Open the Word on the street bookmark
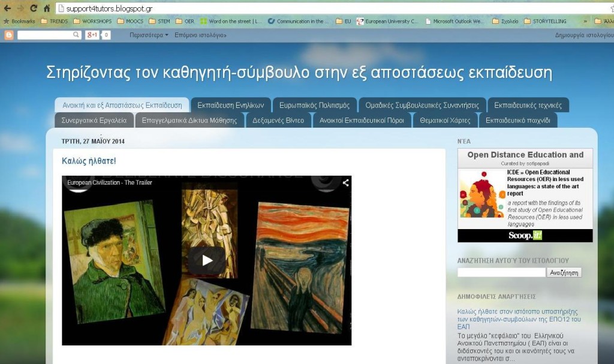 [x=231, y=21]
